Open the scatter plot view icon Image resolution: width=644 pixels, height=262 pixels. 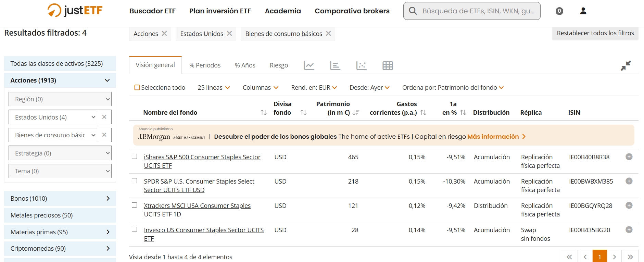[x=361, y=65]
